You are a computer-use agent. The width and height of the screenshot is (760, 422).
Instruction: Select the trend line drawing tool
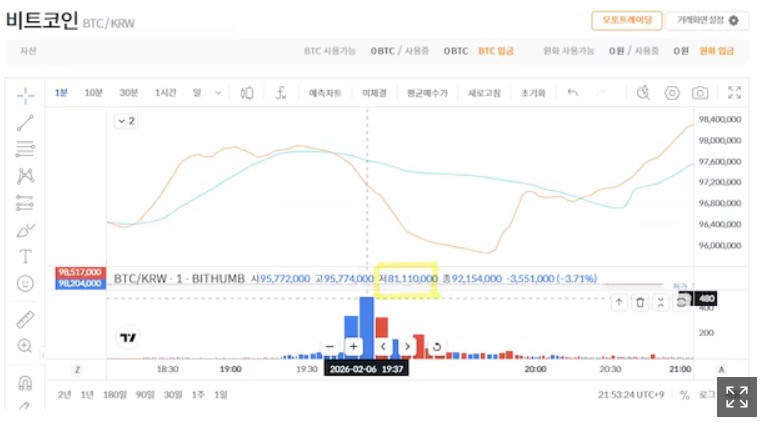(x=25, y=123)
